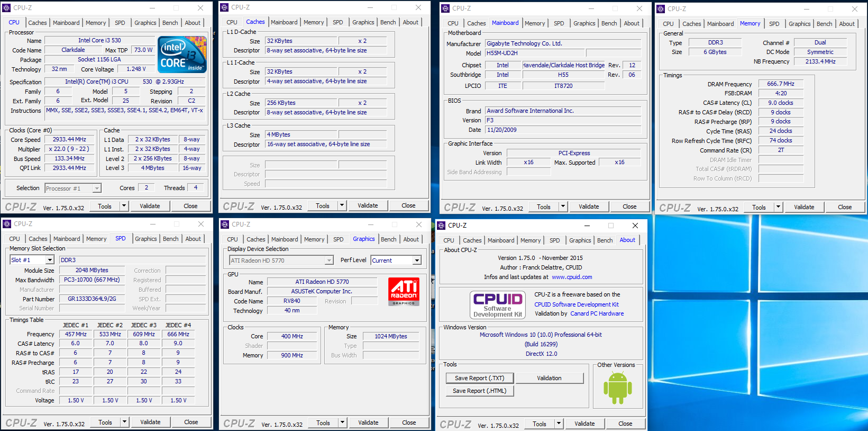Select the Memory tab in the SPD-tab window
The height and width of the screenshot is (431, 868).
(96, 239)
